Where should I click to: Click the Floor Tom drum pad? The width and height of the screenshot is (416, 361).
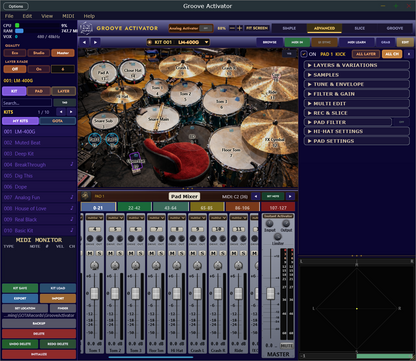tap(230, 149)
